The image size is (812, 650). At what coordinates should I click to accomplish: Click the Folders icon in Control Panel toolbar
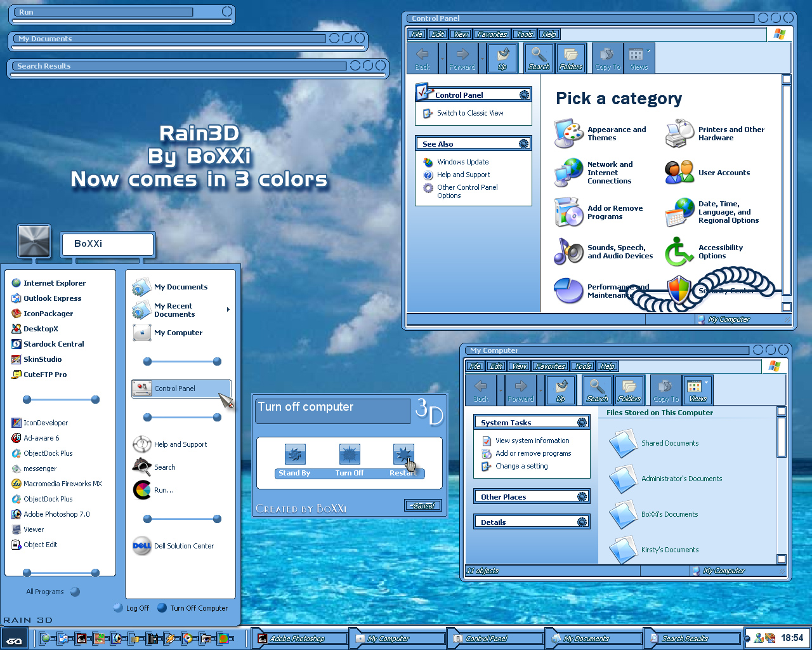point(571,58)
